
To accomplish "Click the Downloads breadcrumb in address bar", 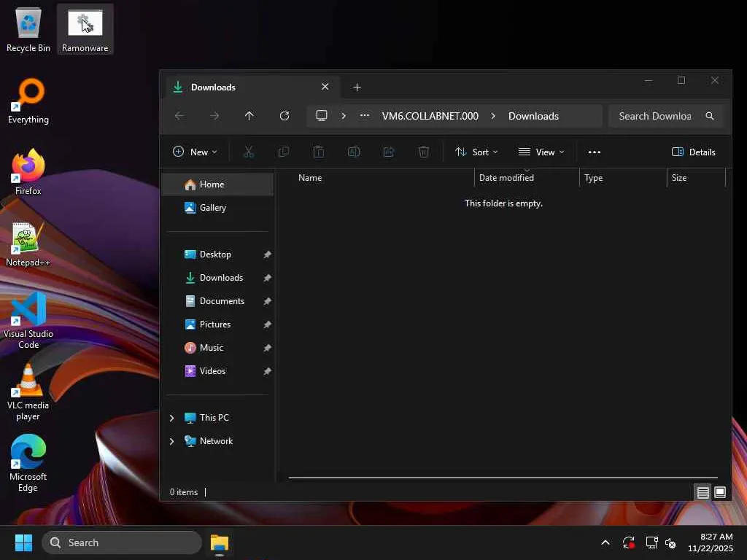I will (533, 116).
